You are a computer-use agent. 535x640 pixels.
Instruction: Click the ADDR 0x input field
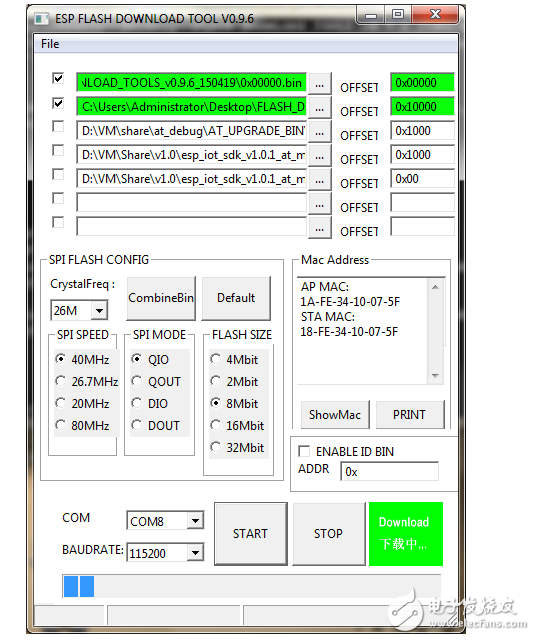tap(390, 472)
